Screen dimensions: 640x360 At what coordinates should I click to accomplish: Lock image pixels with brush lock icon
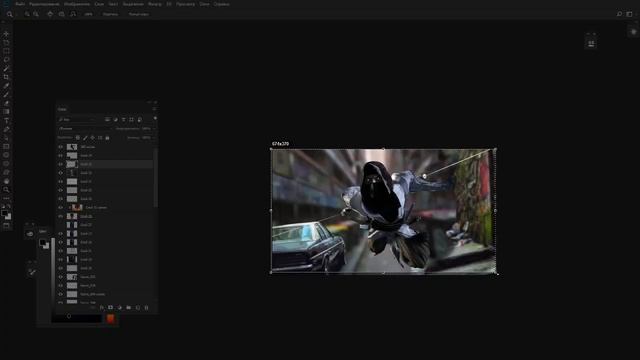click(85, 138)
